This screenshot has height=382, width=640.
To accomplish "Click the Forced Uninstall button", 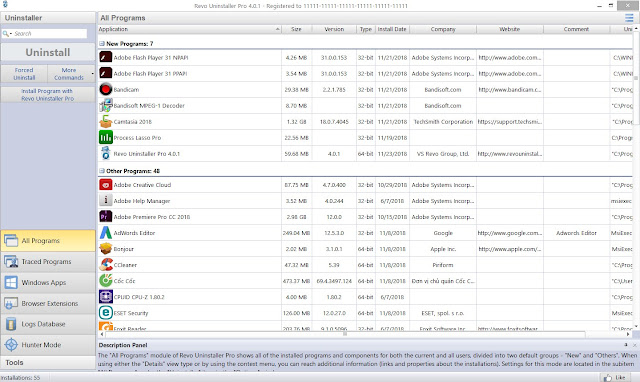I will pos(24,74).
